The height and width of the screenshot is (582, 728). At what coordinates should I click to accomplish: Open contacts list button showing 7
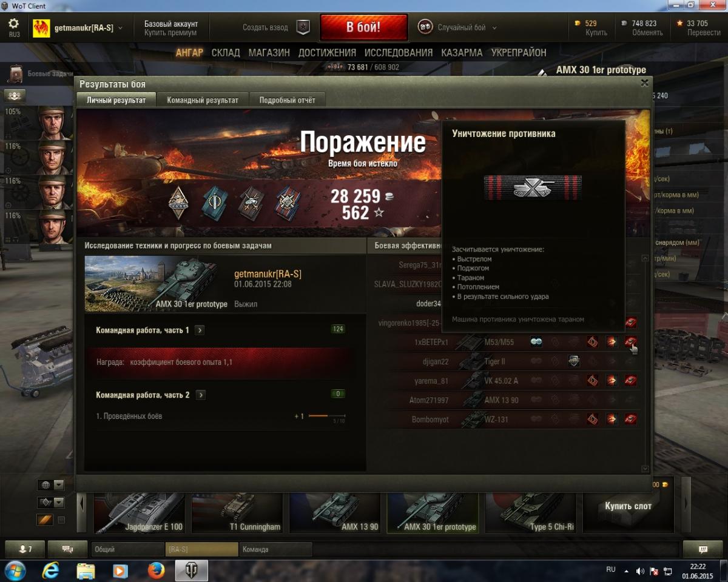[25, 549]
